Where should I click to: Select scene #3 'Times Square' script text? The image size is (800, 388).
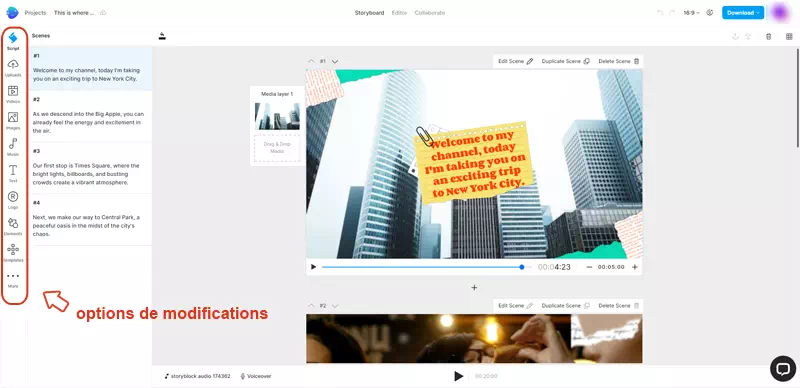86,174
